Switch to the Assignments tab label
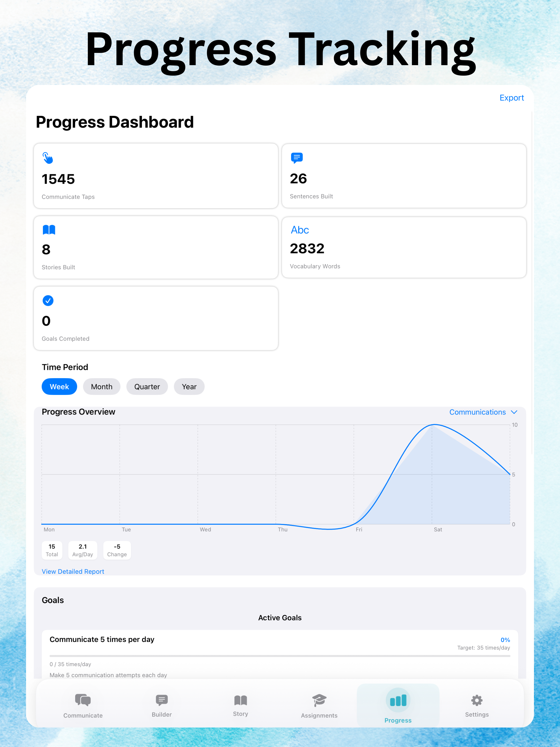560x747 pixels. [319, 715]
